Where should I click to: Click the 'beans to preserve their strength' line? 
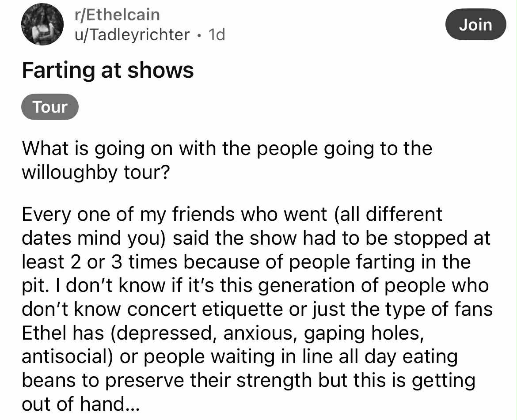[x=248, y=380]
